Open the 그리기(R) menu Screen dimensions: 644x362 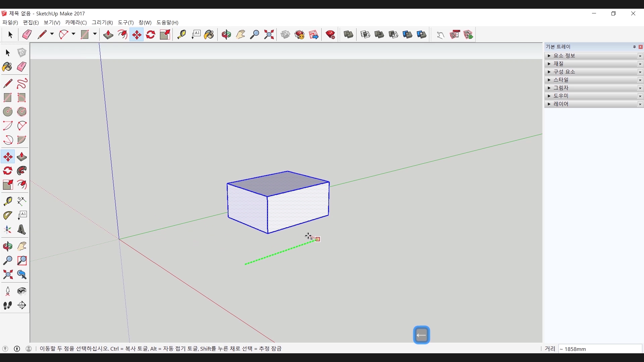[102, 22]
